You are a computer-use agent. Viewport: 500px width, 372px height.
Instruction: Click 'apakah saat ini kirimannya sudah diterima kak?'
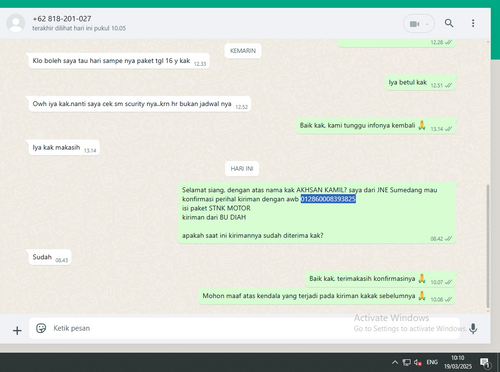coord(253,236)
